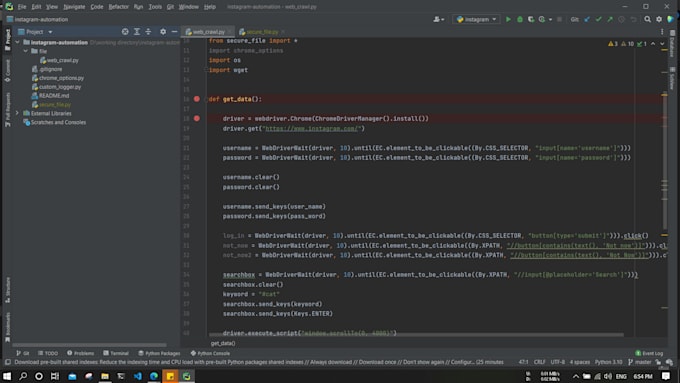This screenshot has width=680, height=383.
Task: Open profiler run options dropdown arrow
Action: (550, 19)
